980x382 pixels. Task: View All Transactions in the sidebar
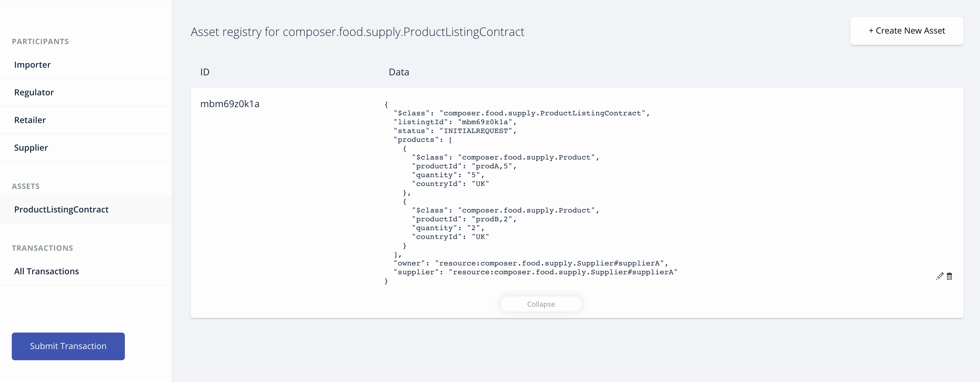47,271
